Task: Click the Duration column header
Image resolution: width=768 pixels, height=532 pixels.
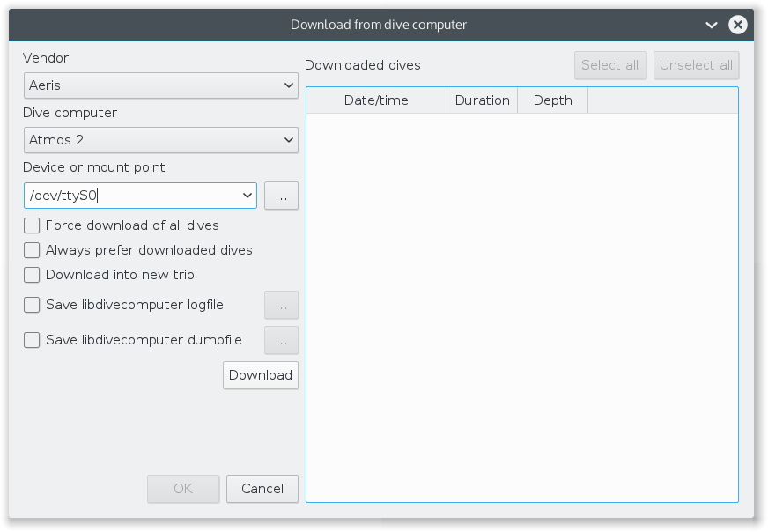Action: pos(482,100)
